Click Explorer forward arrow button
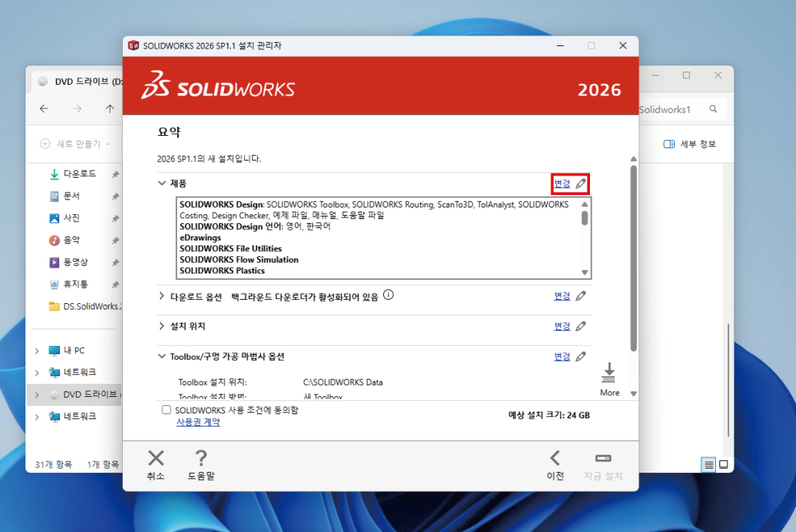The image size is (796, 532). tap(77, 109)
